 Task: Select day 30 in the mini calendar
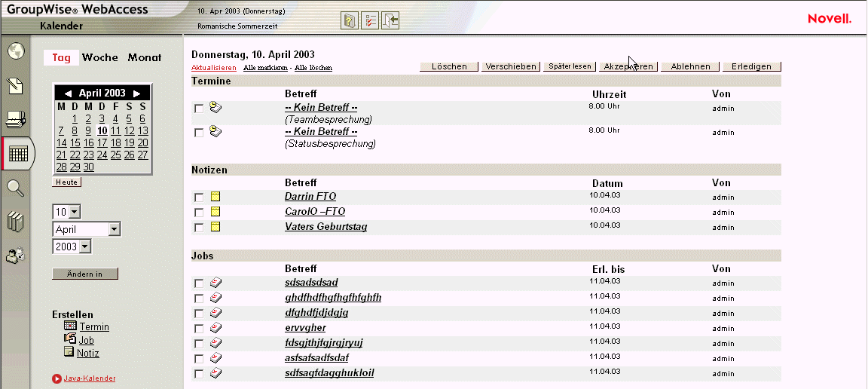tap(89, 167)
